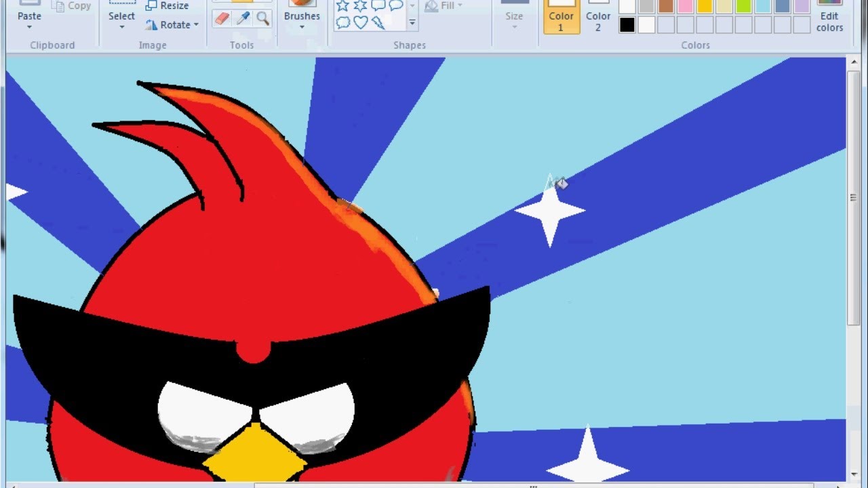
Task: Choose the heart shape
Action: [361, 22]
